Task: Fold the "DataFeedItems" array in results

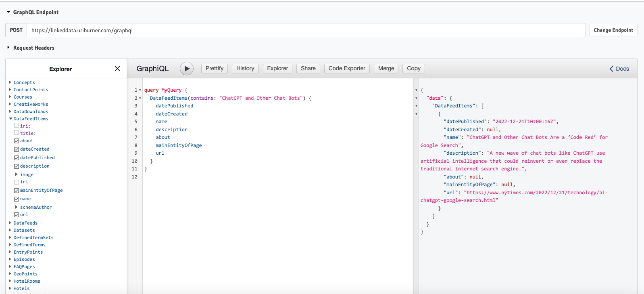Action: [x=416, y=106]
